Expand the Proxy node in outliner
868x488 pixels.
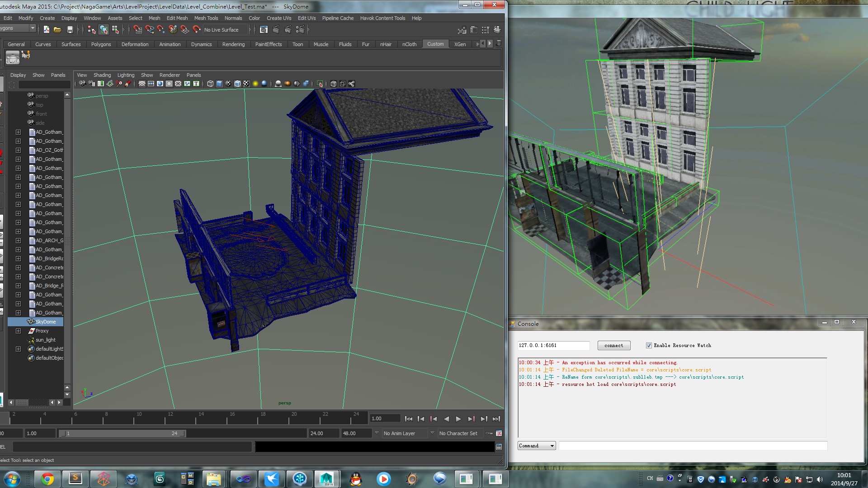[18, 331]
